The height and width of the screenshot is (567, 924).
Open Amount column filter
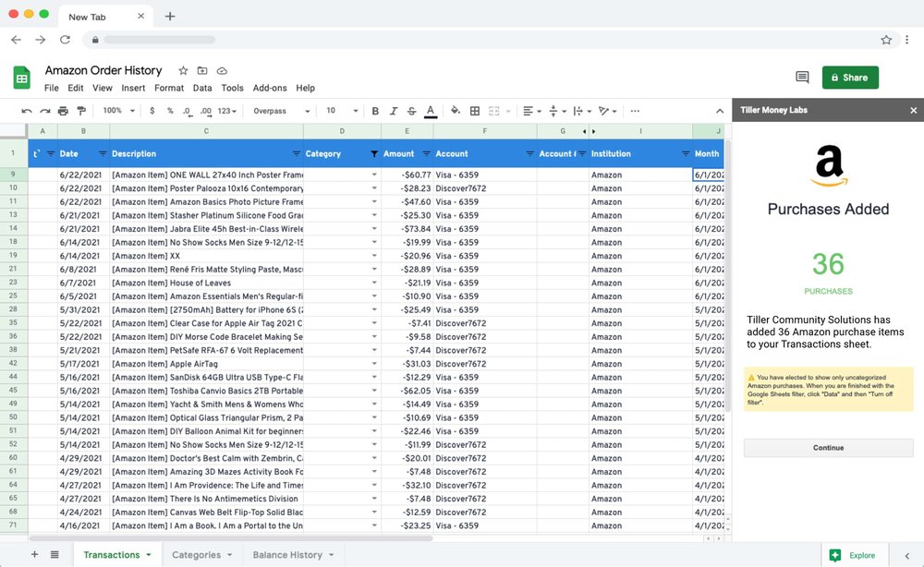(426, 153)
